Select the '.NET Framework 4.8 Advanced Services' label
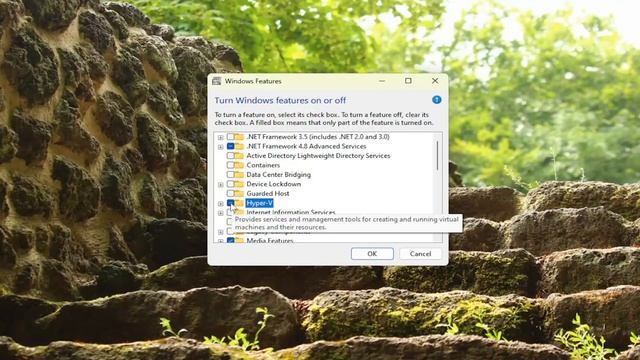 coord(306,146)
